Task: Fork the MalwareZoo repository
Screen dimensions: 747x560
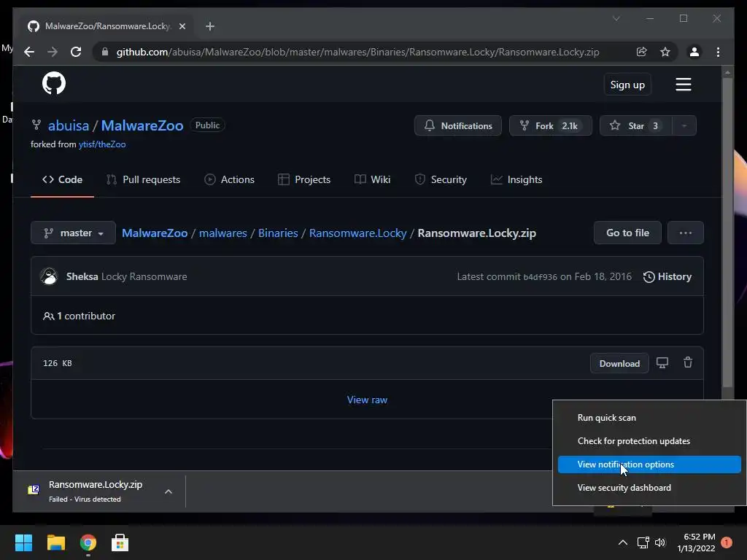Action: [550, 125]
